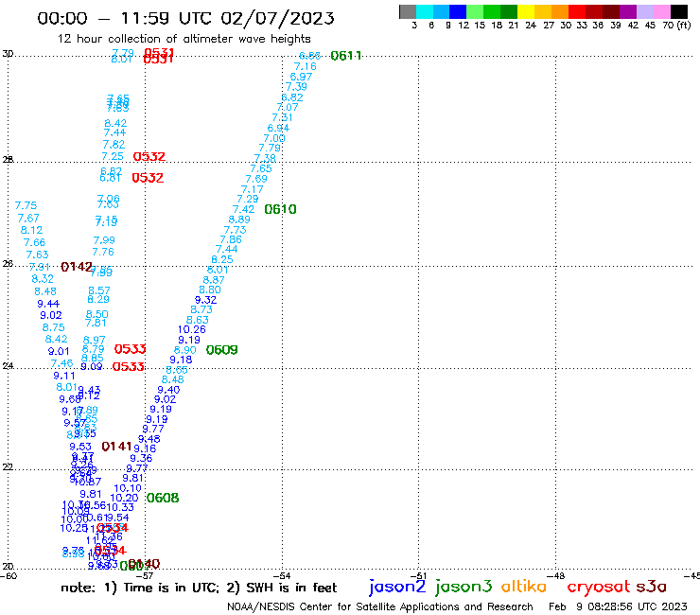Click the red '0533' label beside 9.09

(x=128, y=367)
